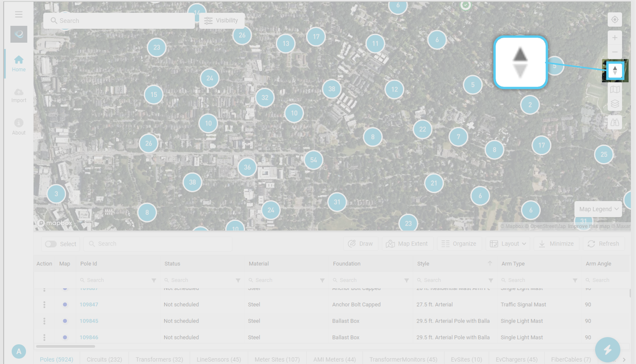The height and width of the screenshot is (364, 636).
Task: Open the Pole Id column filter
Action: click(154, 280)
